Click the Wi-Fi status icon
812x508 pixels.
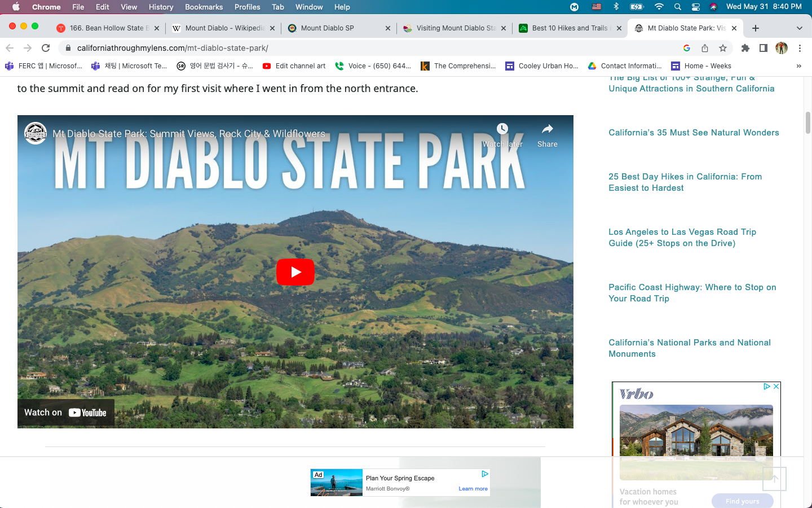[x=659, y=7]
